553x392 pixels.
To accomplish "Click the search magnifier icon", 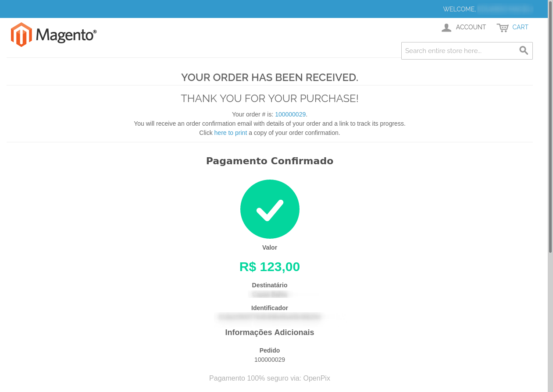I will [523, 50].
